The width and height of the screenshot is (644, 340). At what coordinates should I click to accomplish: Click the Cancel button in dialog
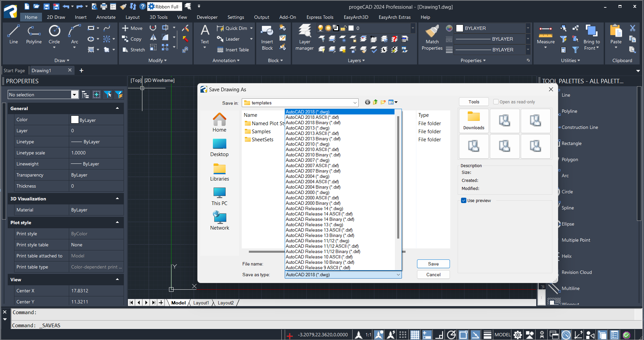pyautogui.click(x=433, y=275)
